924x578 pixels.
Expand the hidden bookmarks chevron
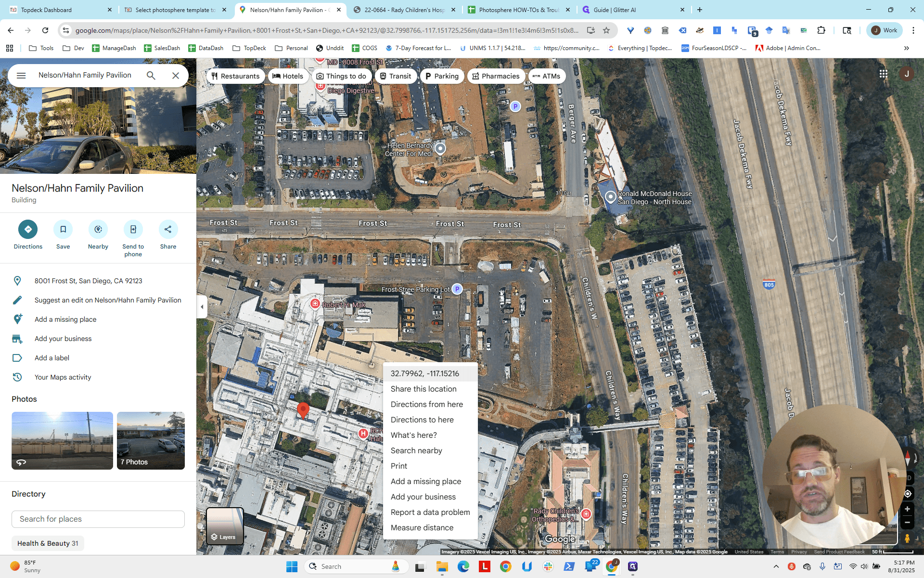tap(907, 48)
